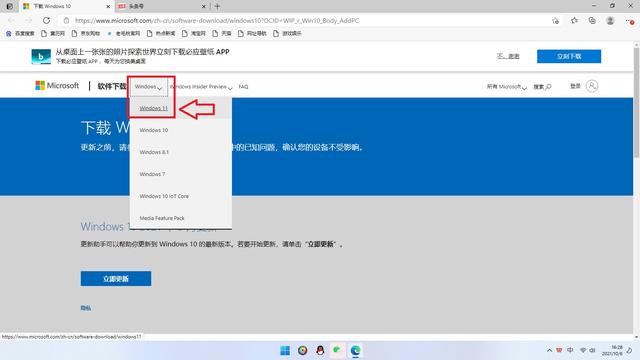640x360 pixels.
Task: Open the fourth bookmark with blue dot icon
Action: click(x=124, y=33)
